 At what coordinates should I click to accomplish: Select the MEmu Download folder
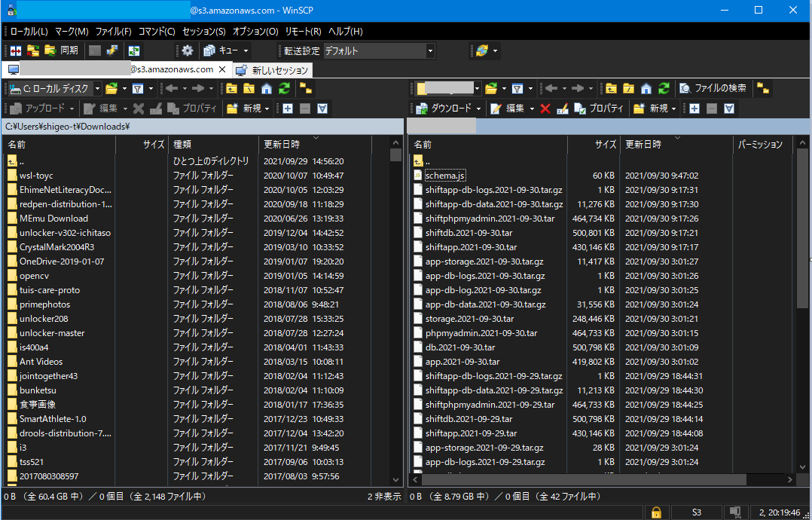coord(54,219)
